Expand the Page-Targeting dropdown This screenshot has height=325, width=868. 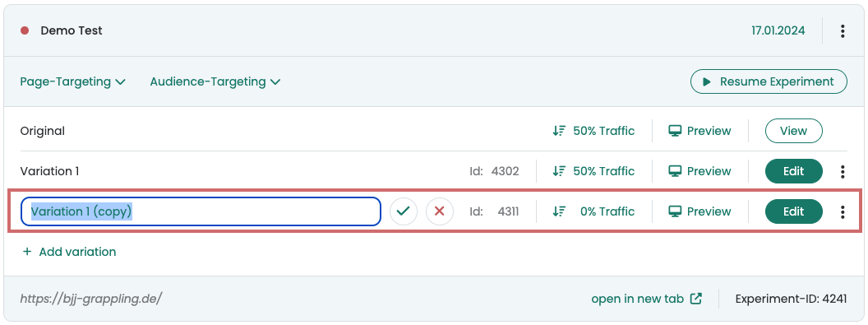click(72, 82)
